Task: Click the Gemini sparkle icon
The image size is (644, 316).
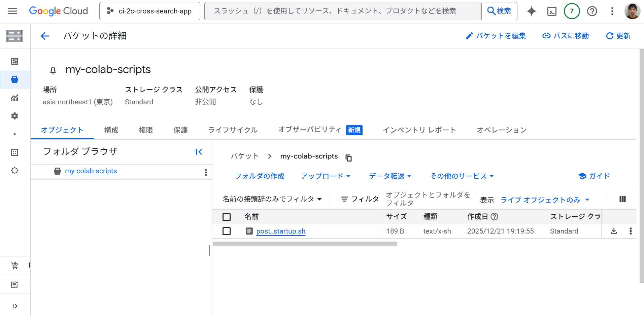Action: [x=532, y=11]
